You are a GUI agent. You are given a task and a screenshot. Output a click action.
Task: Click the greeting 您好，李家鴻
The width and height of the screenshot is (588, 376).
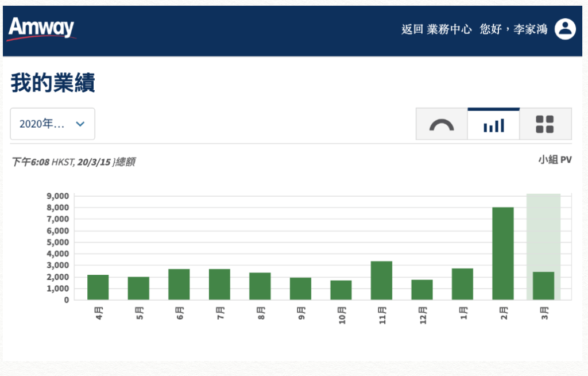click(513, 29)
